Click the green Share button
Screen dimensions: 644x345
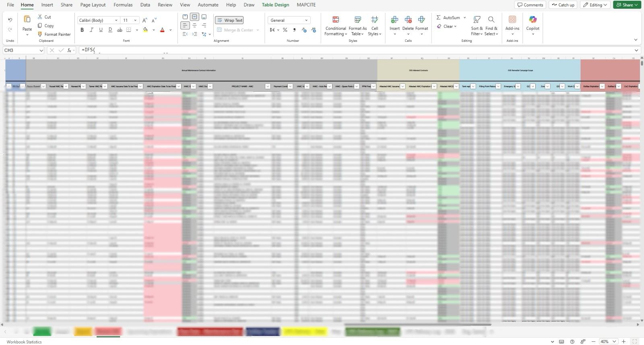[627, 5]
